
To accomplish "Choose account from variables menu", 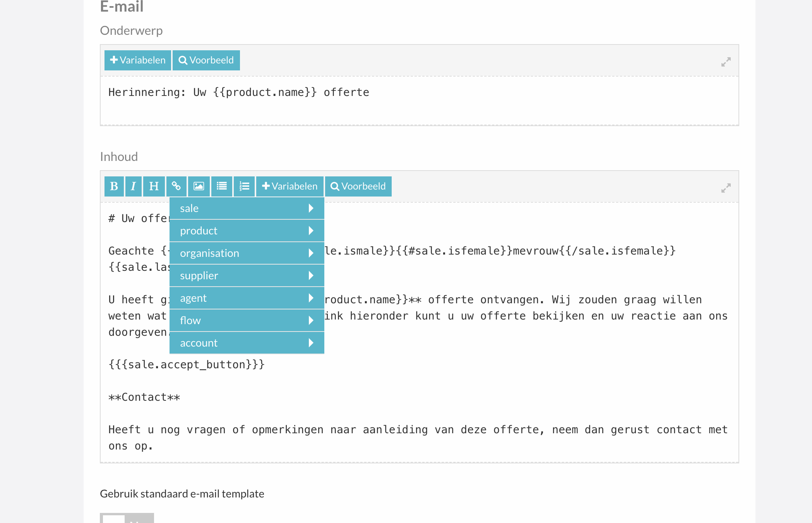I will click(247, 343).
